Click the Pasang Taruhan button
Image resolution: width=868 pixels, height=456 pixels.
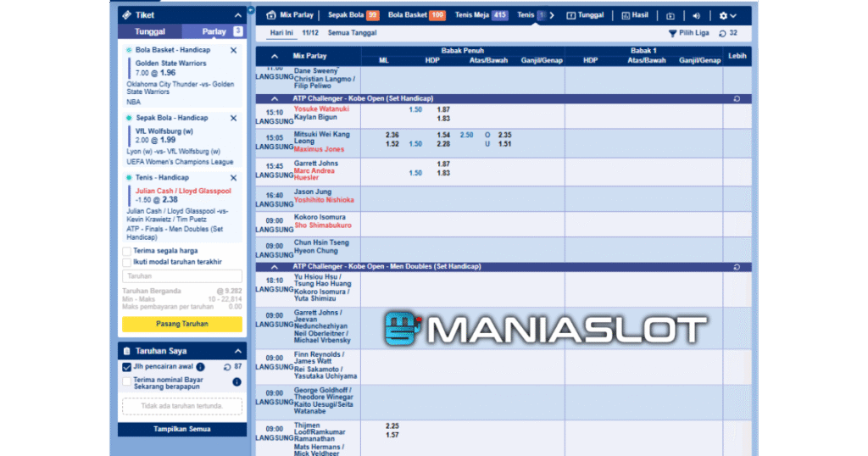181,324
